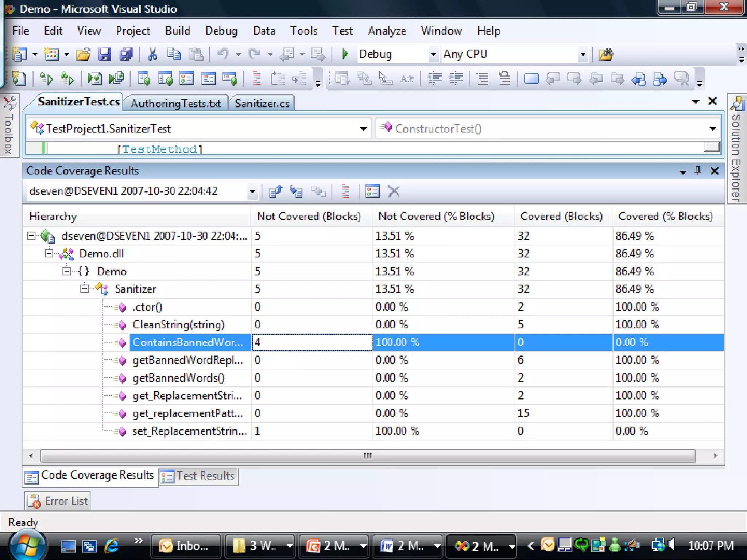Screen dimensions: 747x560
Task: Open the coverage results run dropdown
Action: (252, 191)
